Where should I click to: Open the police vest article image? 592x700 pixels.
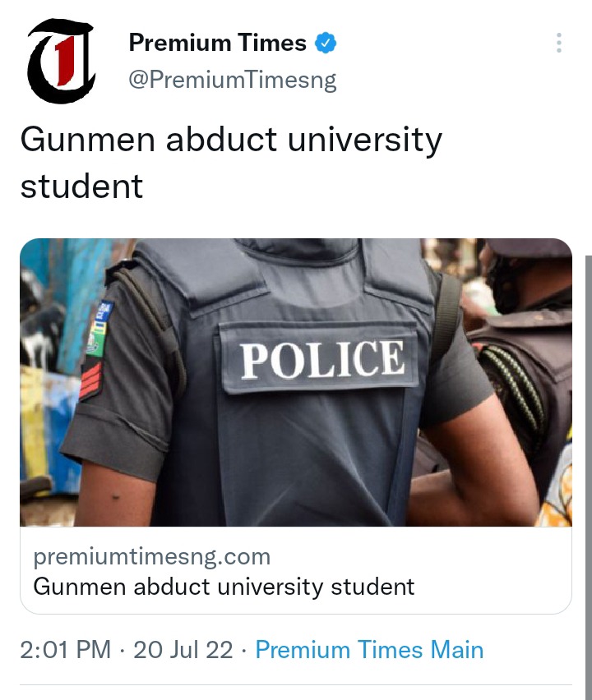click(x=296, y=382)
